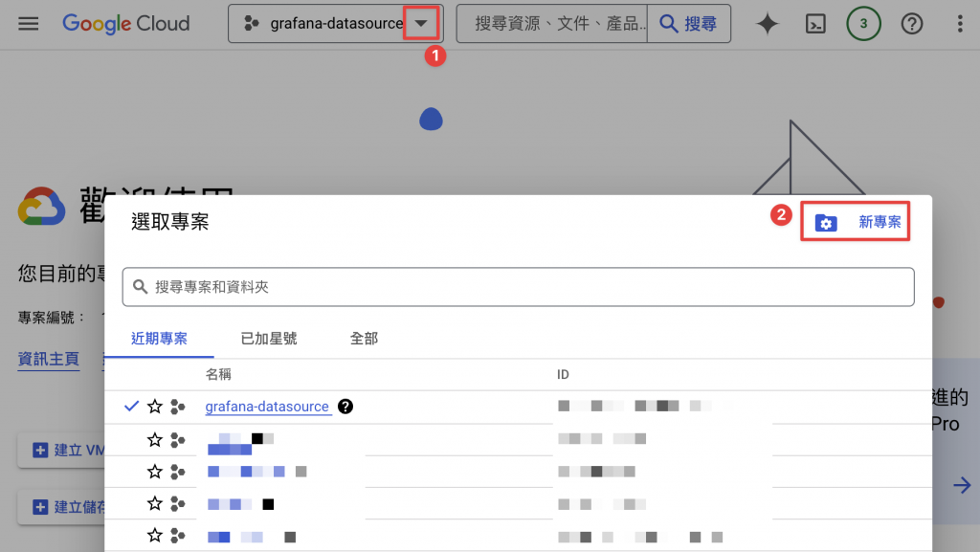The image size is (980, 552).
Task: Click the 搜尋 search button
Action: pos(689,24)
